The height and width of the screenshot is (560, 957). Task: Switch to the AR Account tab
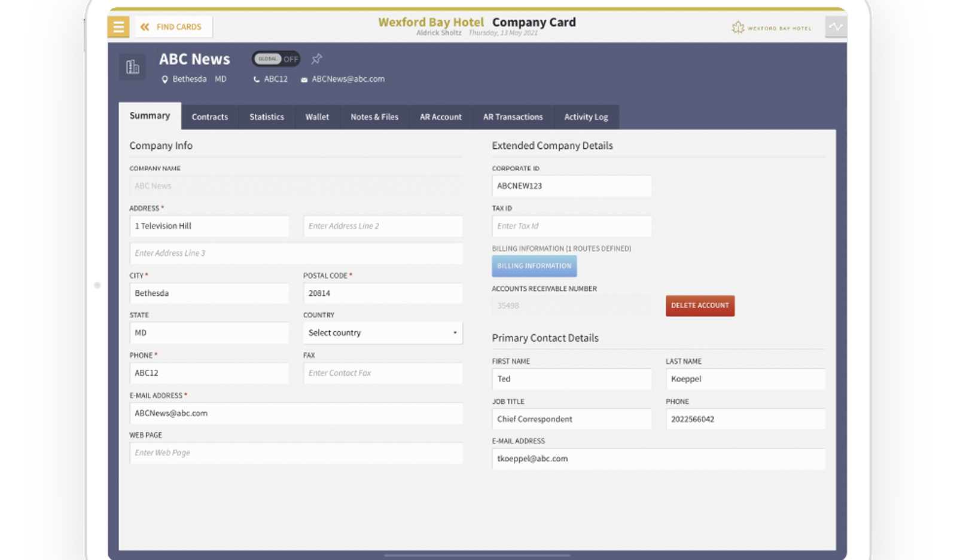(x=441, y=117)
